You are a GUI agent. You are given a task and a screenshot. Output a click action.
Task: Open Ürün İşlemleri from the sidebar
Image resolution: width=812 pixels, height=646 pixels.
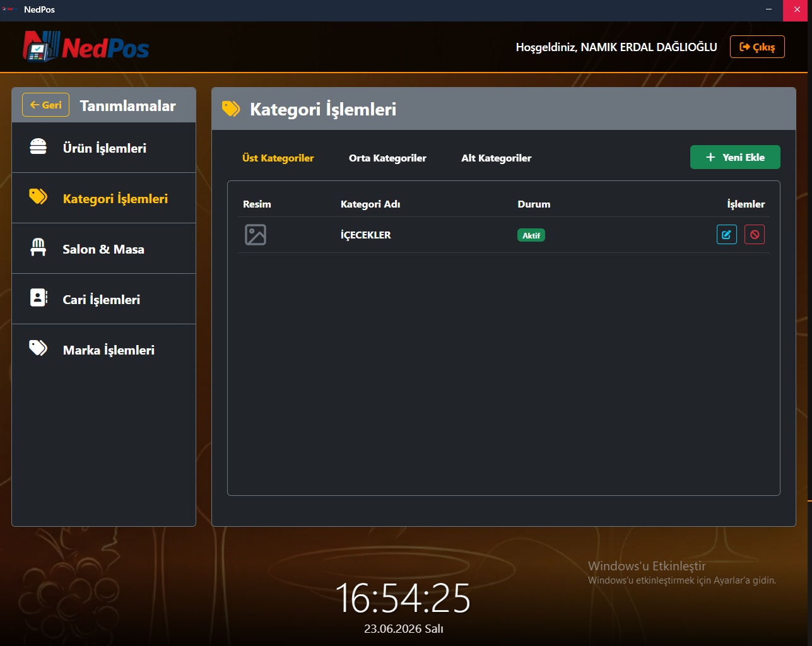point(103,148)
